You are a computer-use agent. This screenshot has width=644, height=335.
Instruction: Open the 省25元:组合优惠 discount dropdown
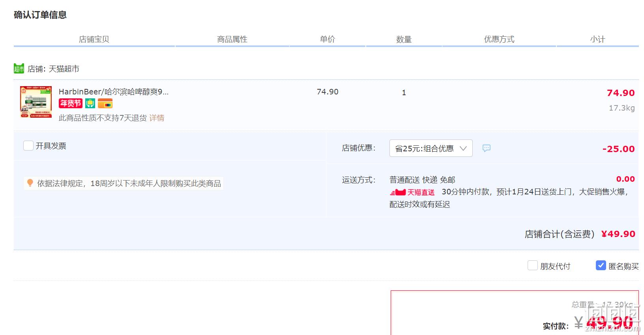click(431, 148)
